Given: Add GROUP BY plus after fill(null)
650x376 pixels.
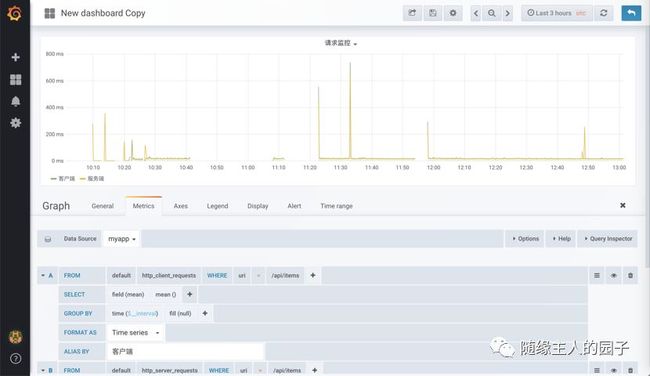Looking at the screenshot, I should (205, 313).
